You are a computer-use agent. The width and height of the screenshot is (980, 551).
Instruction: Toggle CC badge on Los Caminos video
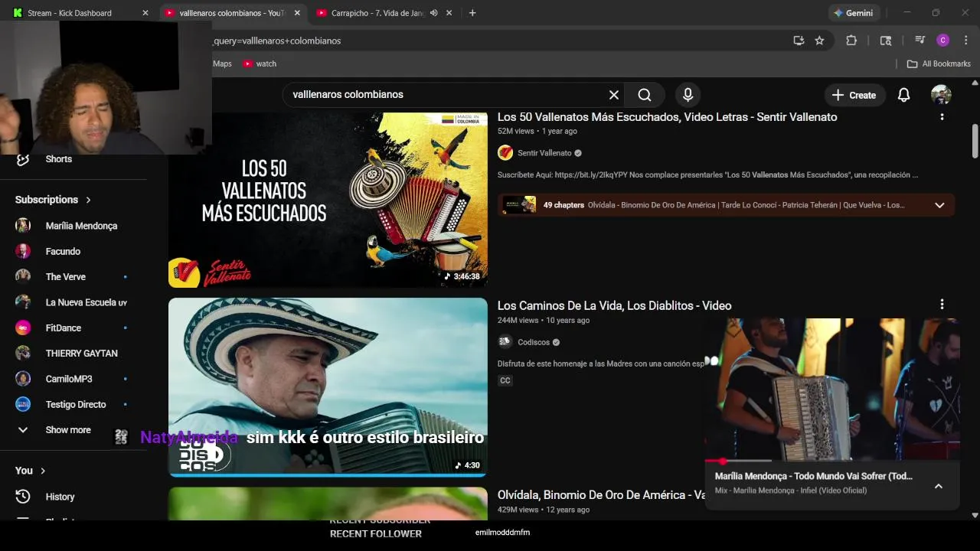coord(505,380)
